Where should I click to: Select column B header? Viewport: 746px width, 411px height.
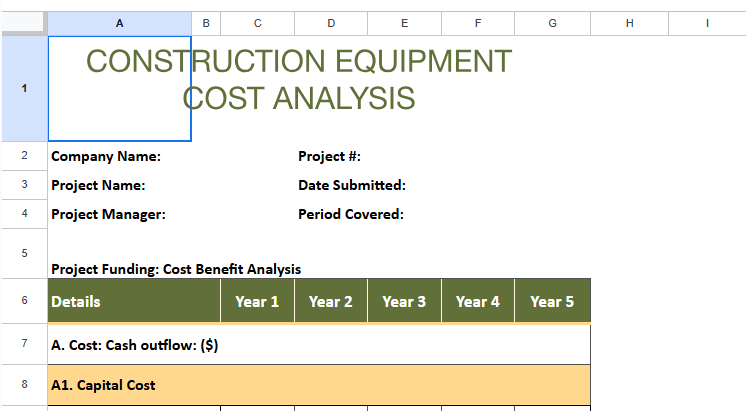[206, 23]
